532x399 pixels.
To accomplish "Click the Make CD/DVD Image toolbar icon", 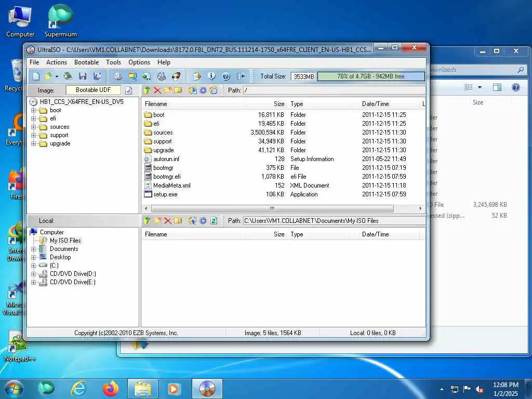I will (118, 76).
